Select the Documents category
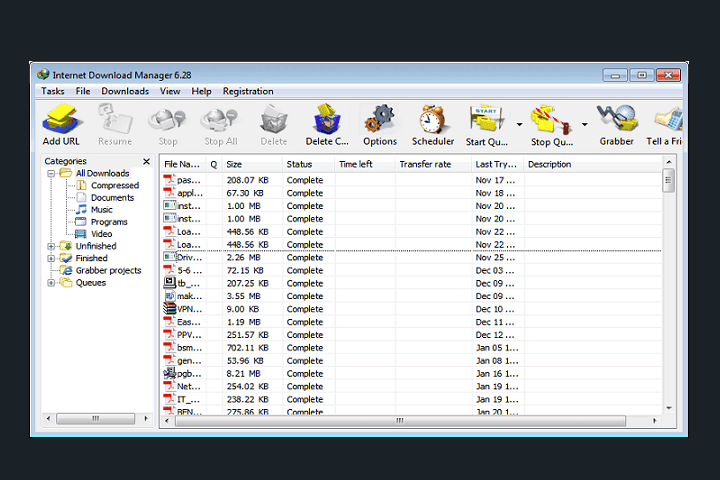The height and width of the screenshot is (480, 720). pyautogui.click(x=112, y=198)
